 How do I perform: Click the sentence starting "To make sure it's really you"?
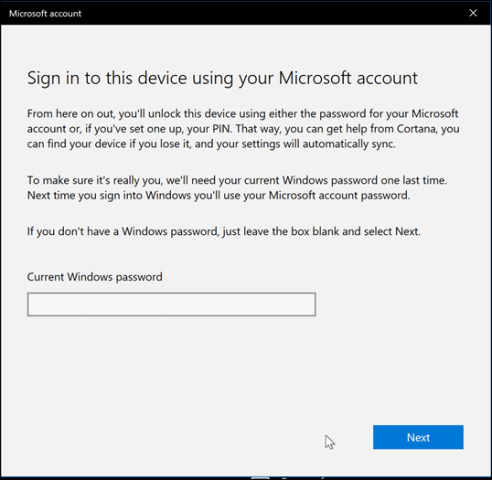[237, 180]
